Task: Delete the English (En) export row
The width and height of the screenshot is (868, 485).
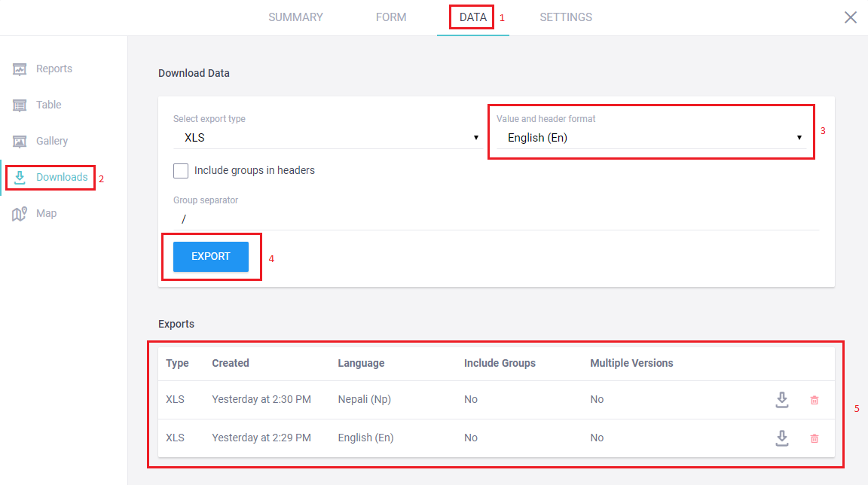Action: [815, 438]
